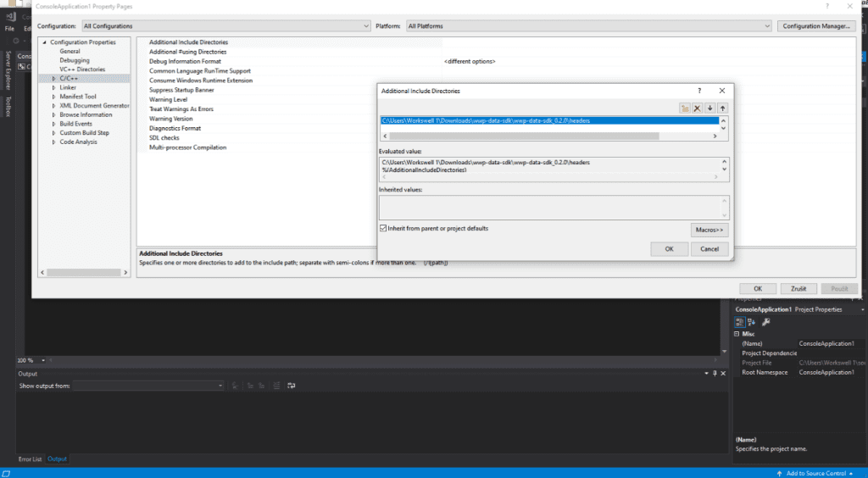Click the Macros>> button

tap(709, 230)
